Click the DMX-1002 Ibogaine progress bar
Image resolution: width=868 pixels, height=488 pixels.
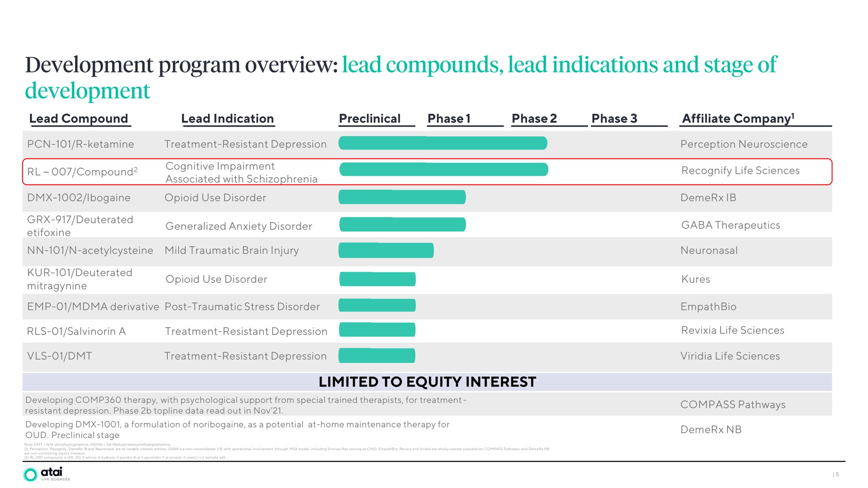(x=402, y=197)
